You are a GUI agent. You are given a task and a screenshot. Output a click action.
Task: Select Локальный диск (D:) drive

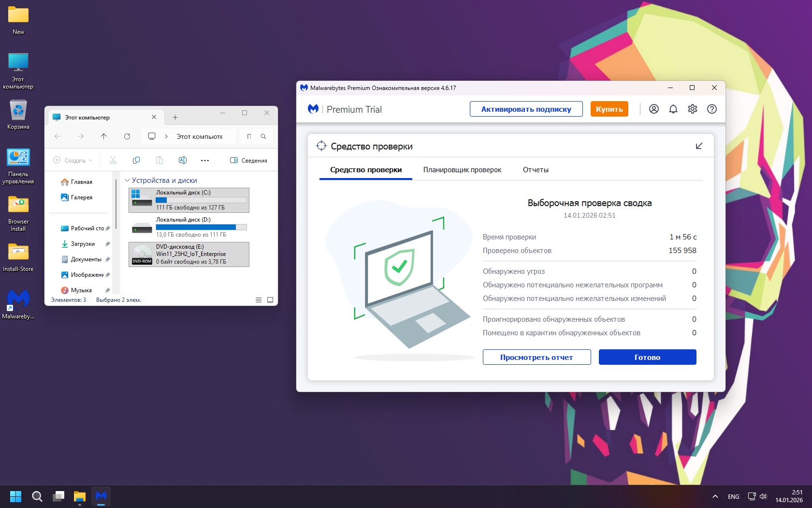[188, 227]
